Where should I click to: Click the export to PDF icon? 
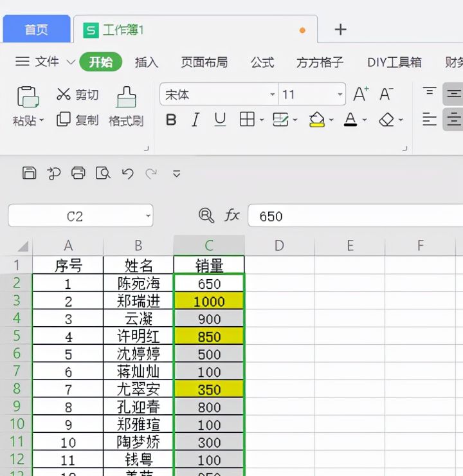pos(54,173)
